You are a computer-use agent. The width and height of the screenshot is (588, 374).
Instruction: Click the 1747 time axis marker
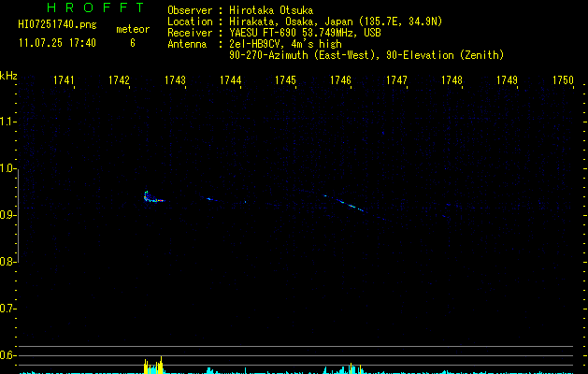click(x=396, y=80)
